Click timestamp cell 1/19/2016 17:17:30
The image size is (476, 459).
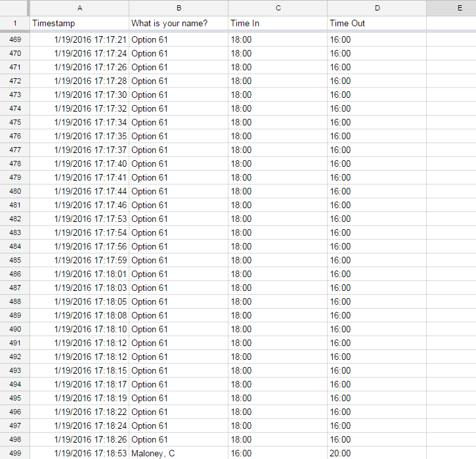click(79, 95)
